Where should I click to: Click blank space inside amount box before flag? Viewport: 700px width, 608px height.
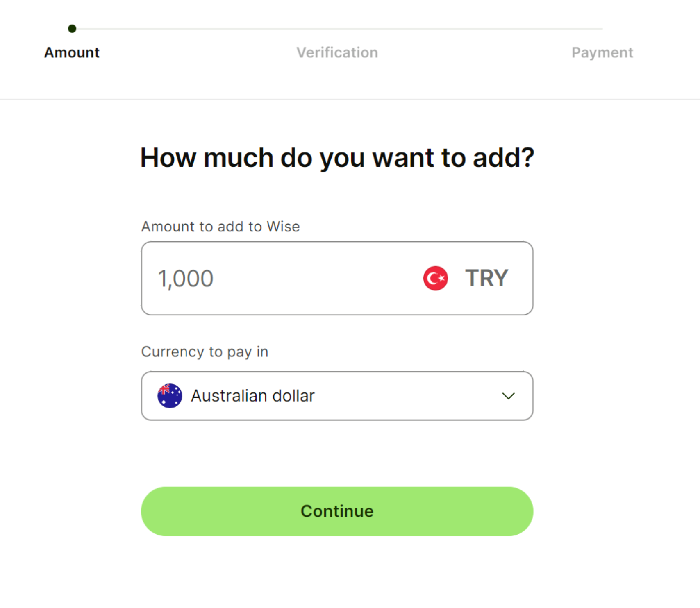pyautogui.click(x=318, y=278)
